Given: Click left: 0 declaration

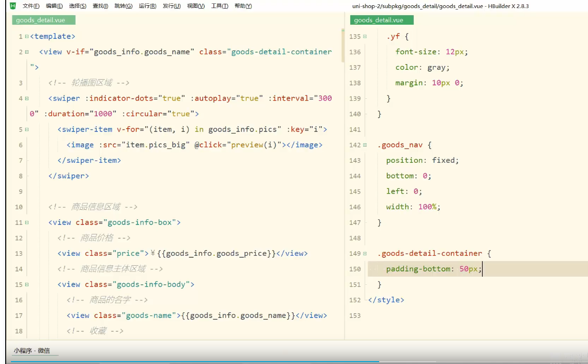Looking at the screenshot, I should [x=404, y=191].
